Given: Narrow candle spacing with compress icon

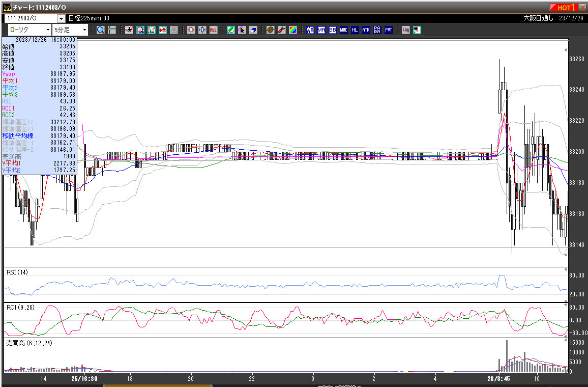Looking at the screenshot, I should 202,30.
